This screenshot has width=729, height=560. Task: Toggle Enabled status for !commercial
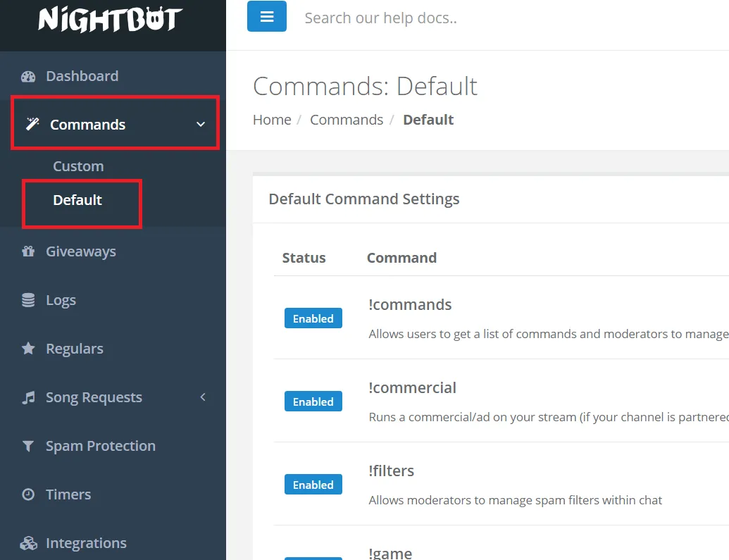point(313,402)
